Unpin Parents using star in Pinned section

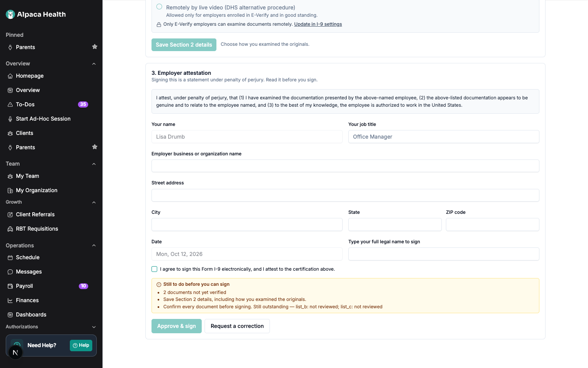click(x=95, y=47)
